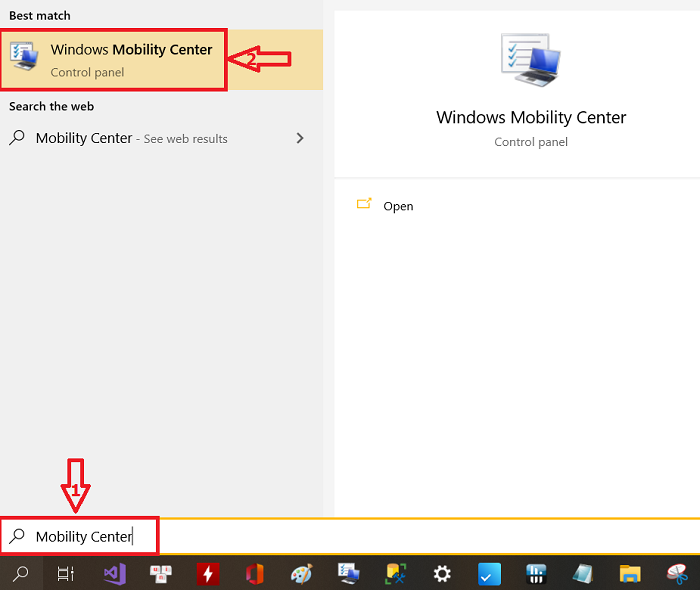Open the keyboard keys app on the taskbar
The image size is (700, 590).
161,574
